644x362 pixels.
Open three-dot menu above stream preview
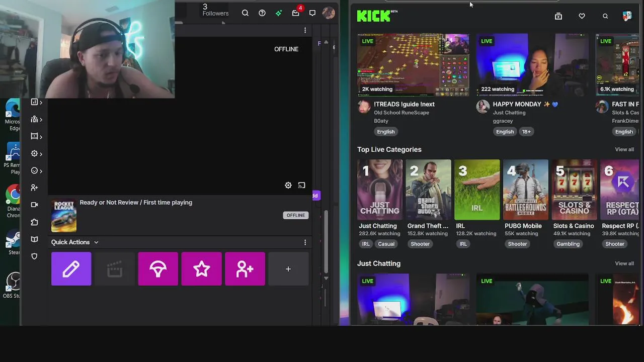pyautogui.click(x=305, y=31)
